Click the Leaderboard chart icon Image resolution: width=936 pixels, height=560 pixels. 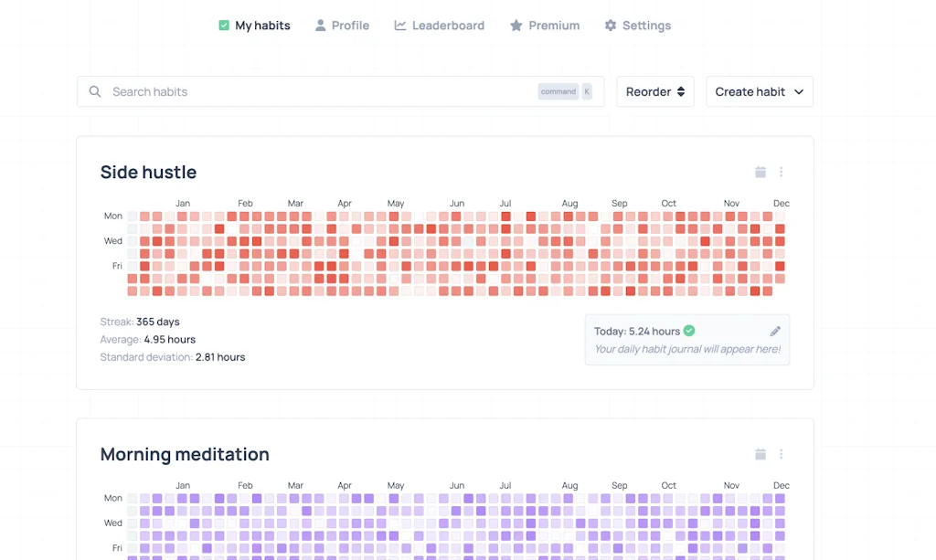tap(400, 25)
